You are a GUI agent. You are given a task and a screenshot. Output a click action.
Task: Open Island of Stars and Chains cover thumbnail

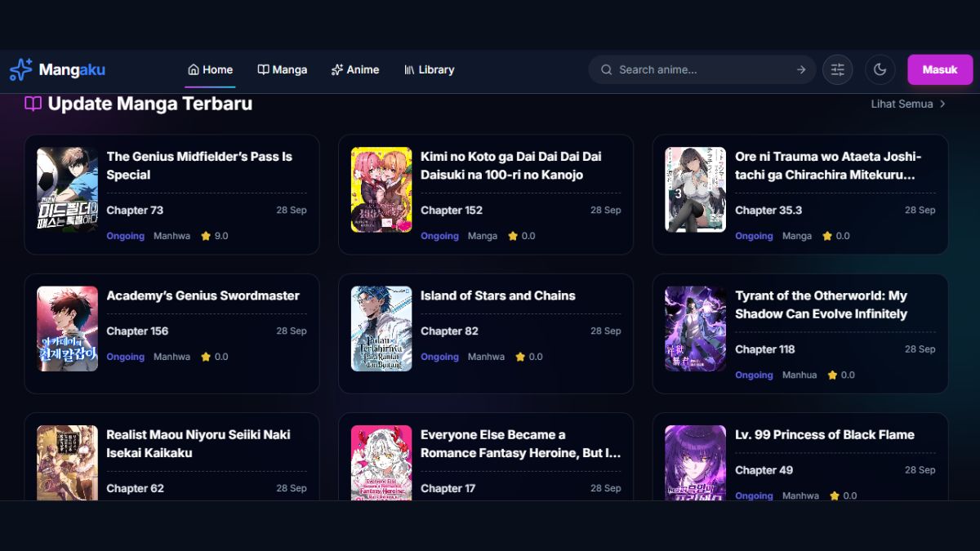[381, 329]
